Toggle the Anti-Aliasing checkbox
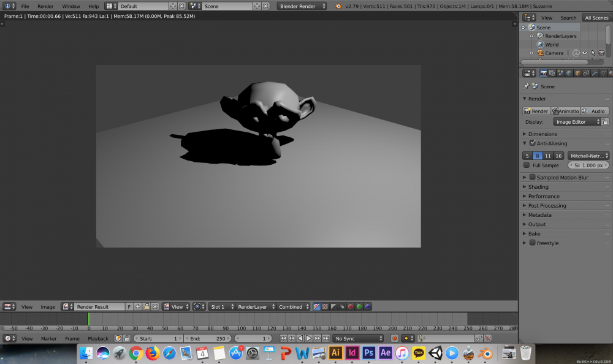This screenshot has height=364, width=613. 533,143
